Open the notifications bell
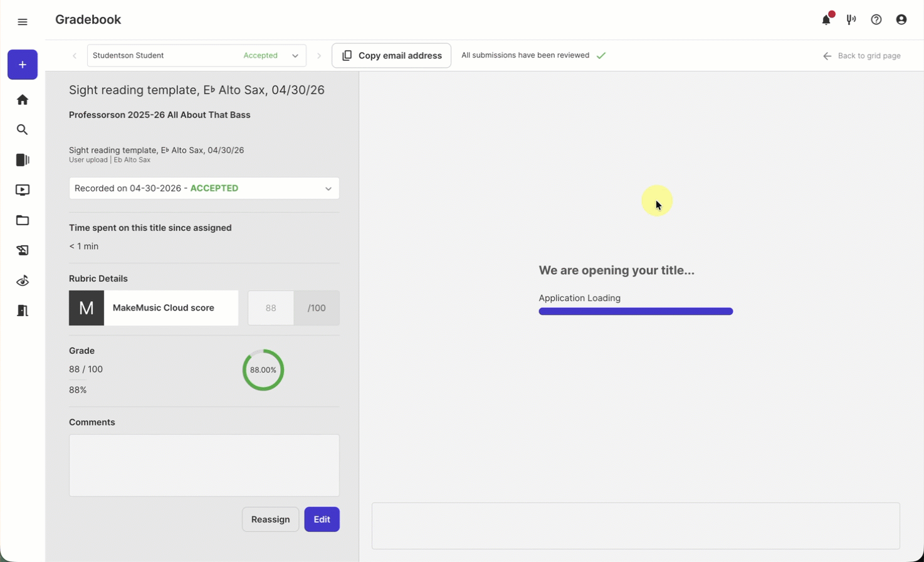 coord(826,20)
